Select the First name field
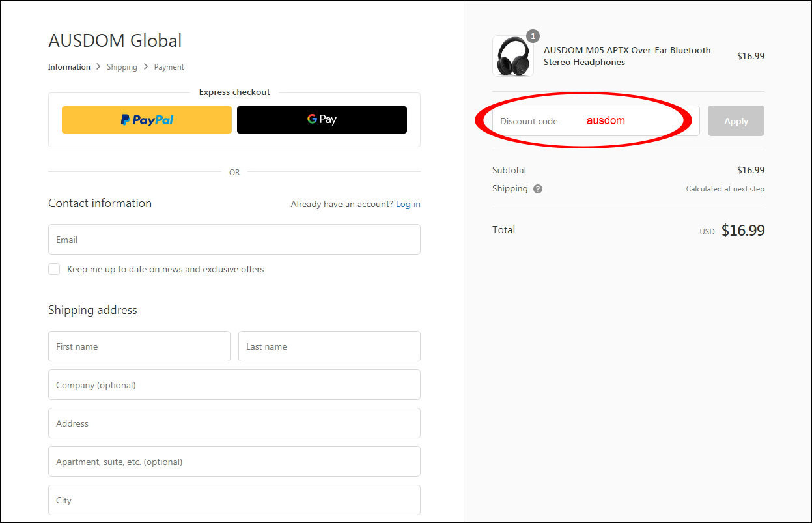The image size is (812, 523). [139, 346]
